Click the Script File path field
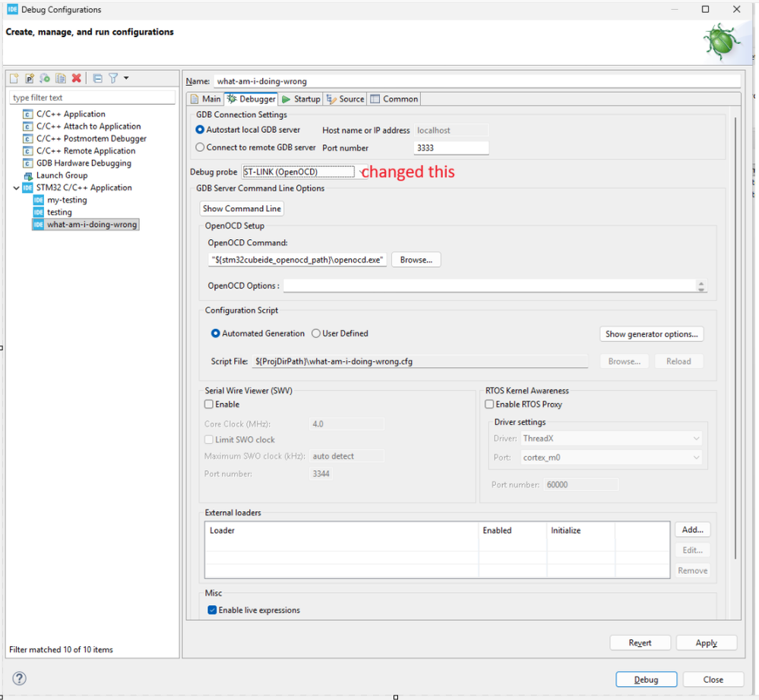The height and width of the screenshot is (700, 759). (419, 361)
